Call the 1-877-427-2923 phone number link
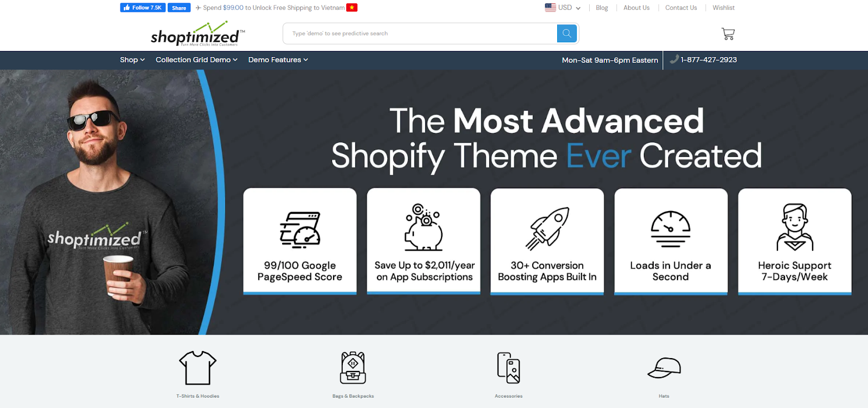The width and height of the screenshot is (868, 408). tap(709, 60)
